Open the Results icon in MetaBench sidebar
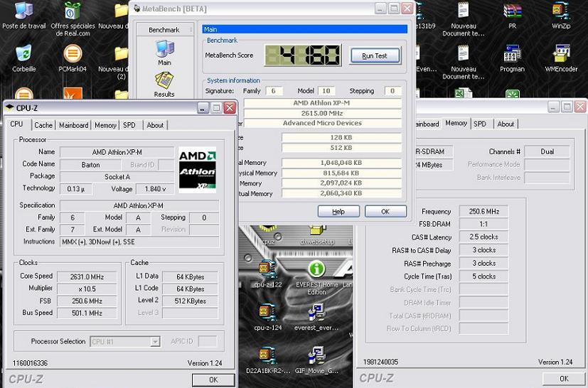The image size is (588, 388). [164, 85]
